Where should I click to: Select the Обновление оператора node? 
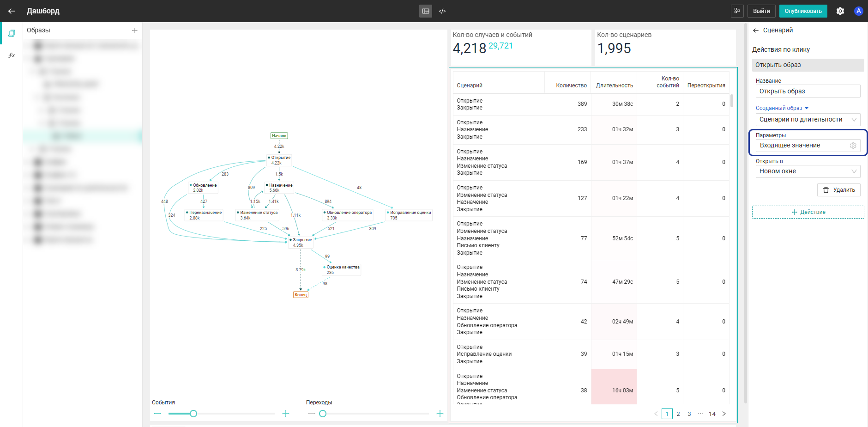[x=348, y=215]
